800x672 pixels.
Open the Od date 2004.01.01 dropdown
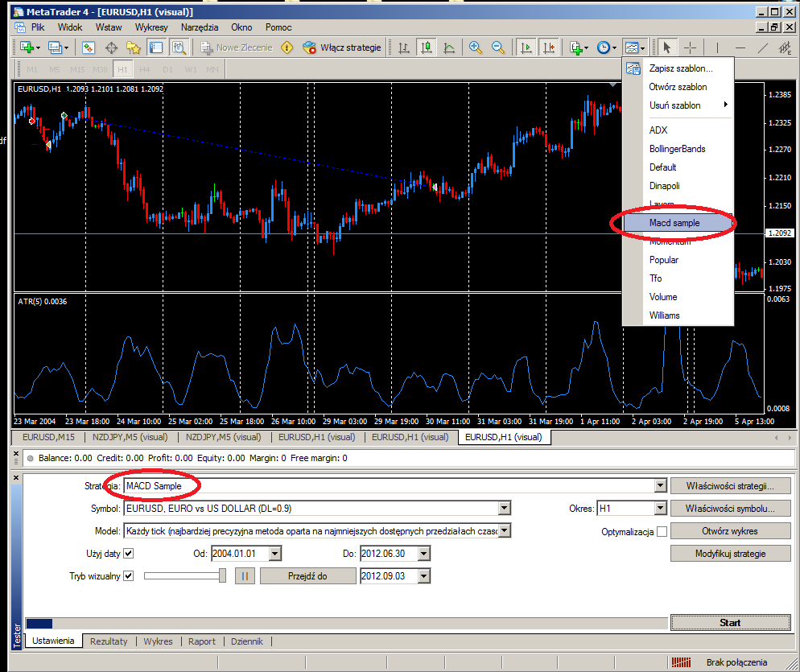click(275, 553)
